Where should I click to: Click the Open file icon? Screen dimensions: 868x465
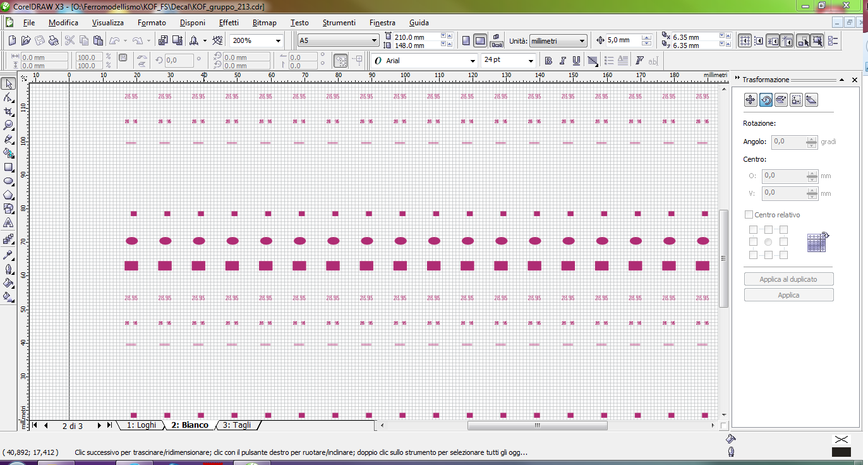tap(26, 40)
